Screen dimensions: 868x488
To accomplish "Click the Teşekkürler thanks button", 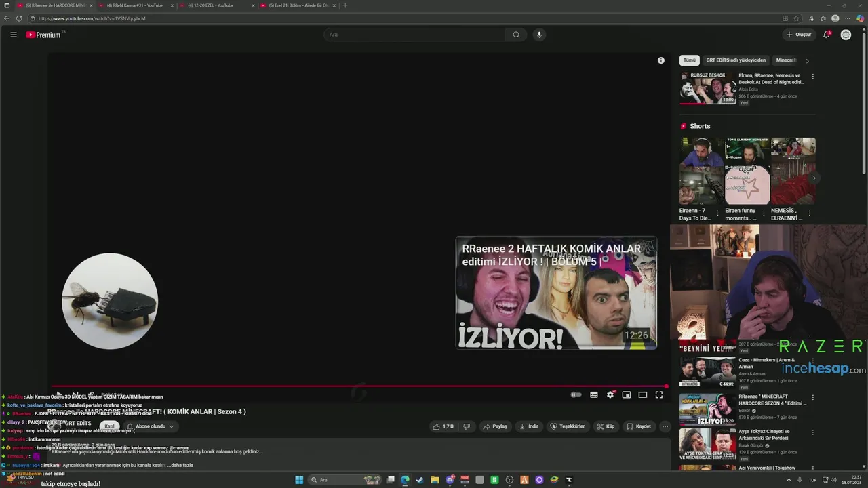I will coord(568,426).
